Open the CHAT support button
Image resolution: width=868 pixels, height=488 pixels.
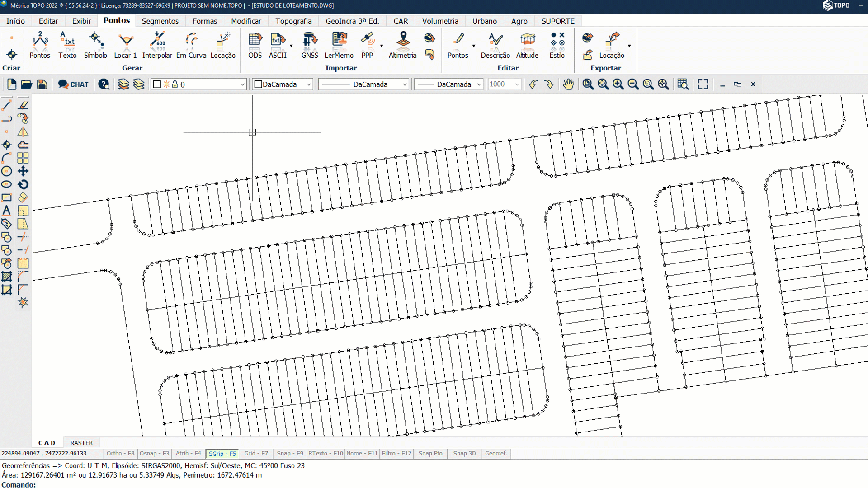(73, 84)
